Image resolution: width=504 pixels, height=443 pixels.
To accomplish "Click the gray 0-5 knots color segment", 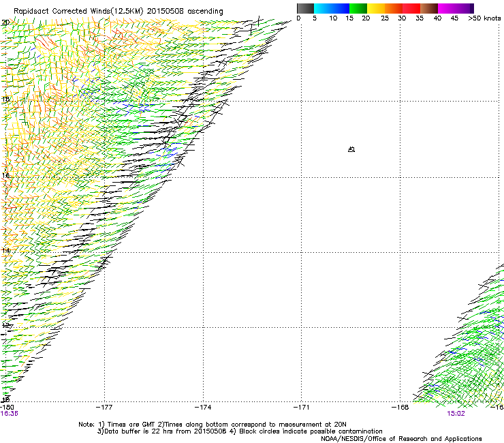I will (305, 8).
